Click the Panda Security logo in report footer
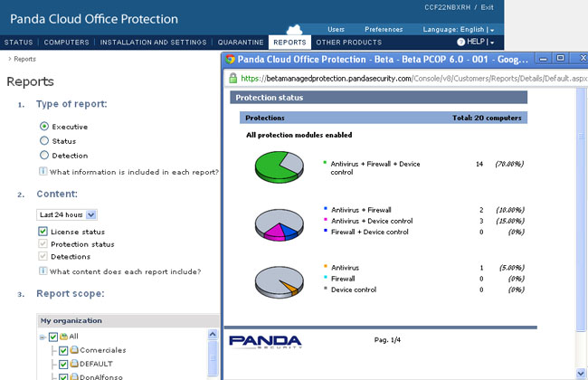 [x=265, y=342]
